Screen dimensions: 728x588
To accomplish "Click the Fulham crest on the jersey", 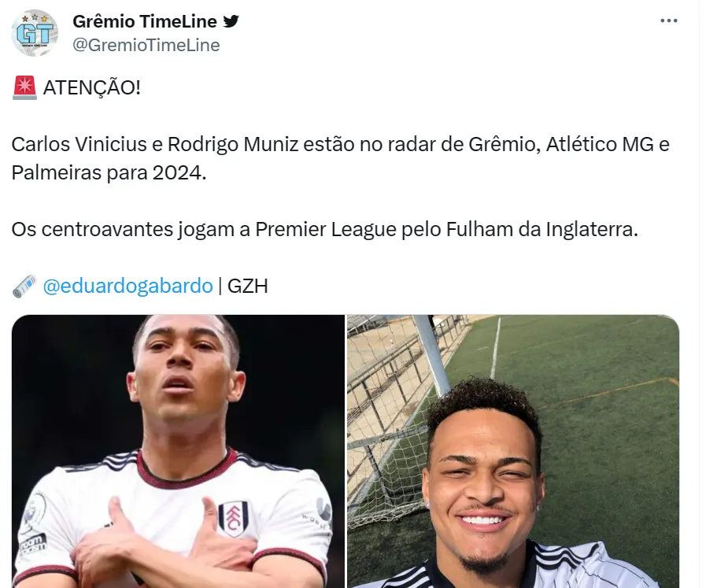I will tap(234, 518).
